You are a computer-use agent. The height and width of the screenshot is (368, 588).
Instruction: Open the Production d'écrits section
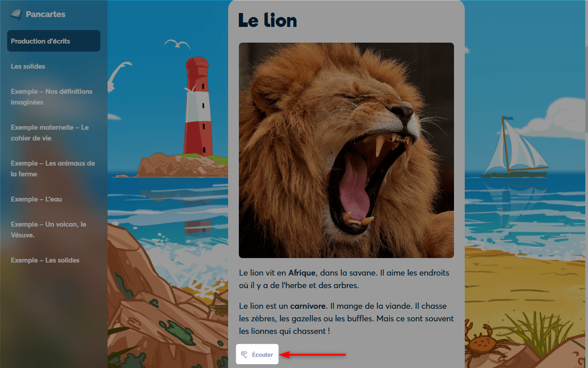tap(54, 41)
